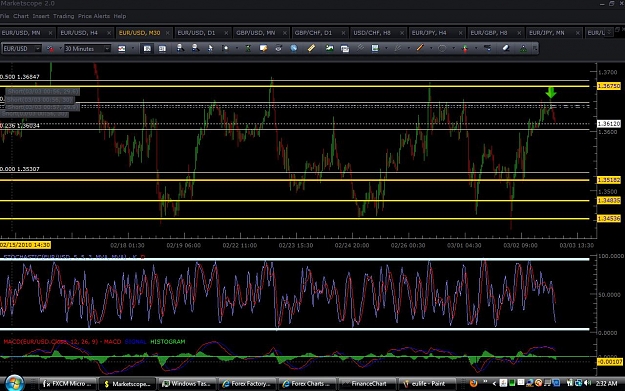Expand the arrow marker dropdown
The height and width of the screenshot is (391, 625).
476,49
